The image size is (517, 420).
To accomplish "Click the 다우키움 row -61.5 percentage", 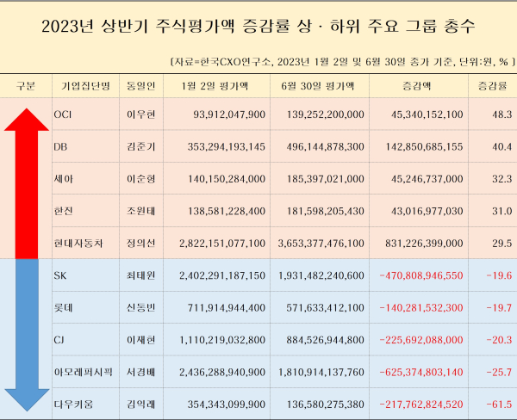I will pyautogui.click(x=499, y=405).
